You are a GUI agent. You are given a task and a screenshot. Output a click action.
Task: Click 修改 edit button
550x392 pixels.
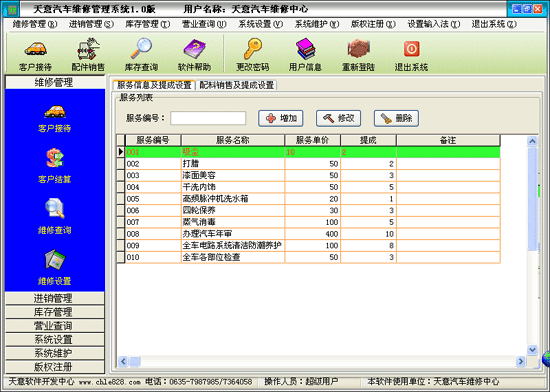pyautogui.click(x=338, y=118)
